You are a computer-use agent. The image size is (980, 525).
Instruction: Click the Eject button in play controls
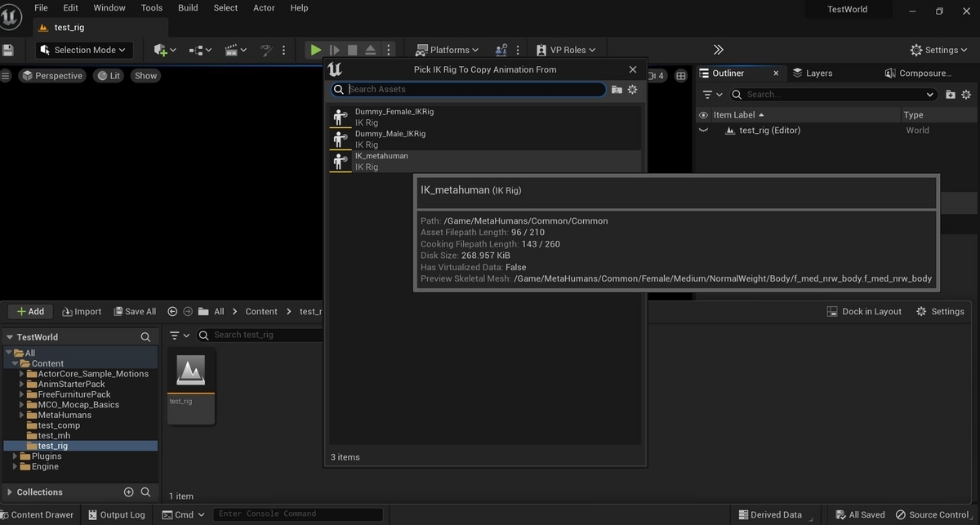coord(370,50)
